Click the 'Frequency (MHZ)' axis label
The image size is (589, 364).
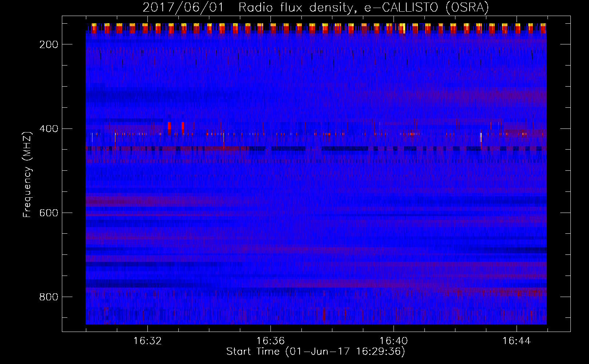[27, 174]
